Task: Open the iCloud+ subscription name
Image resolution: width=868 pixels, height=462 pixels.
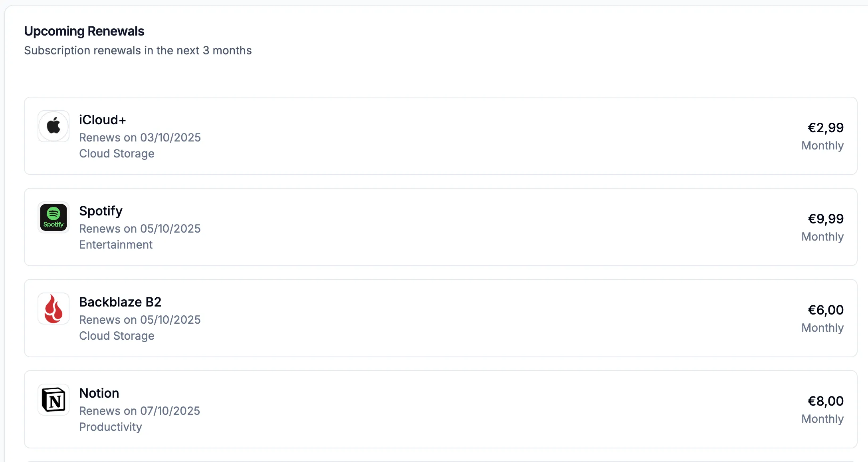Action: pos(103,120)
